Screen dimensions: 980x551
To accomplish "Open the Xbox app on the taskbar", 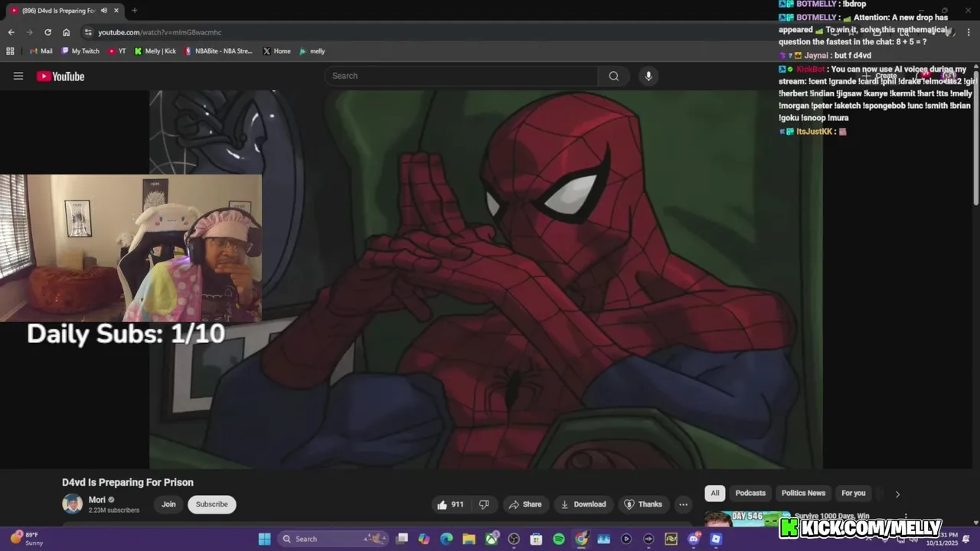I will tap(492, 539).
